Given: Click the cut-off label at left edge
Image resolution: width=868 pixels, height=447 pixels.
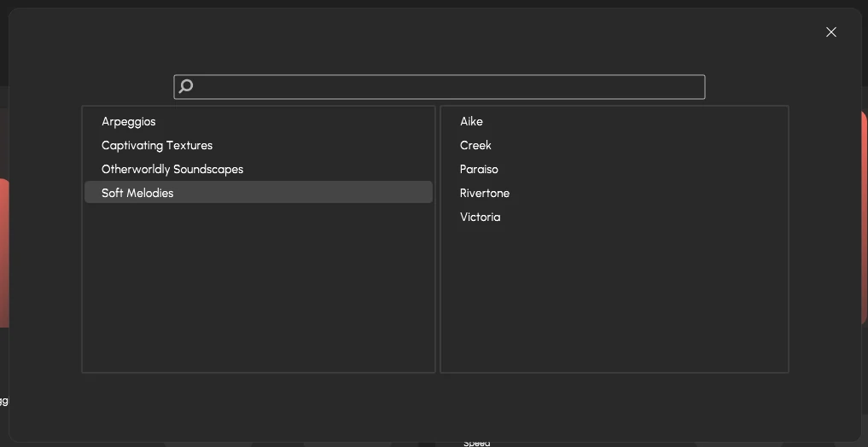Looking at the screenshot, I should pyautogui.click(x=3, y=400).
